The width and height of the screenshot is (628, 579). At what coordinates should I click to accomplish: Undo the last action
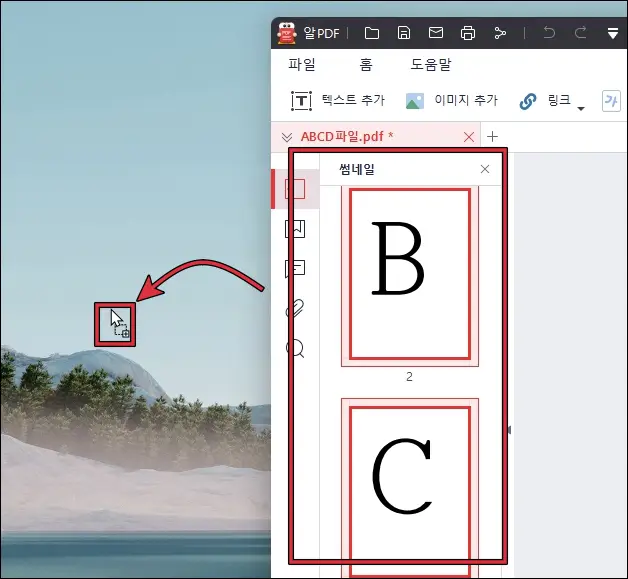pyautogui.click(x=549, y=32)
